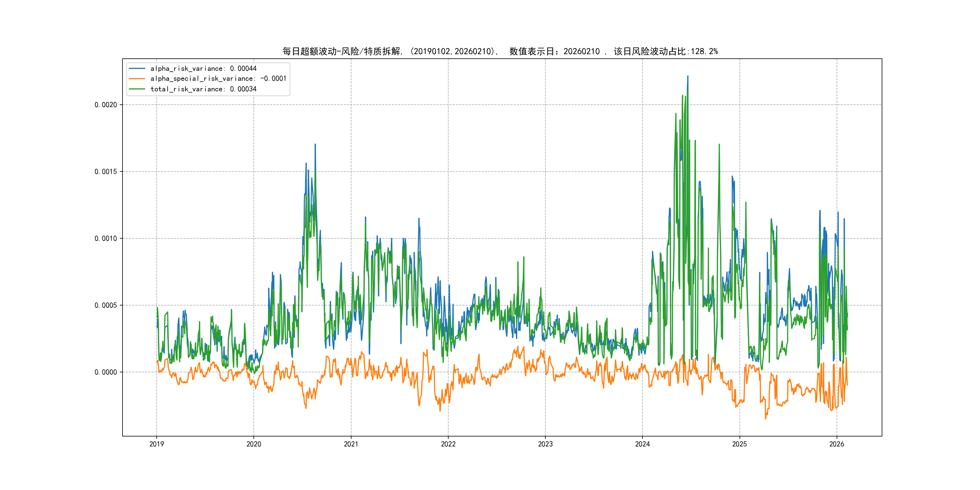Click the chart title text at top
The image size is (980, 490).
click(500, 51)
